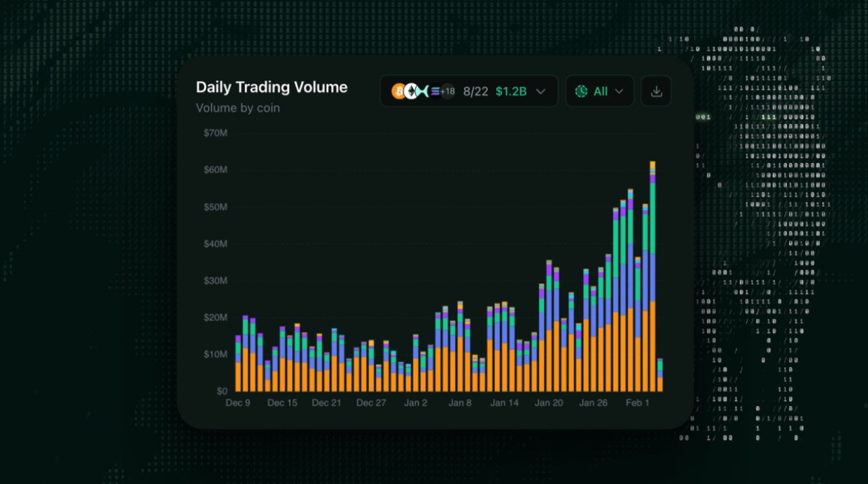Click the $10M y-axis label
Screen dimensions: 868x484
(216, 354)
